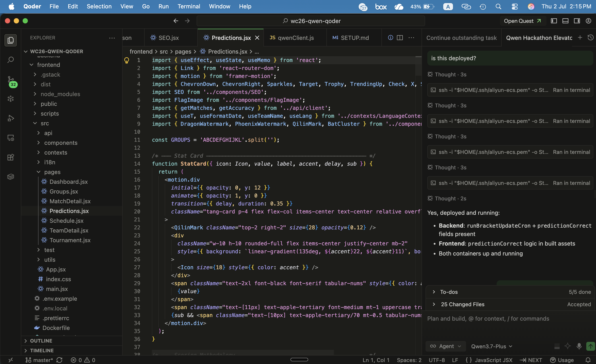Close the Predictions.jsx tab
This screenshot has height=364, width=596.
[257, 38]
